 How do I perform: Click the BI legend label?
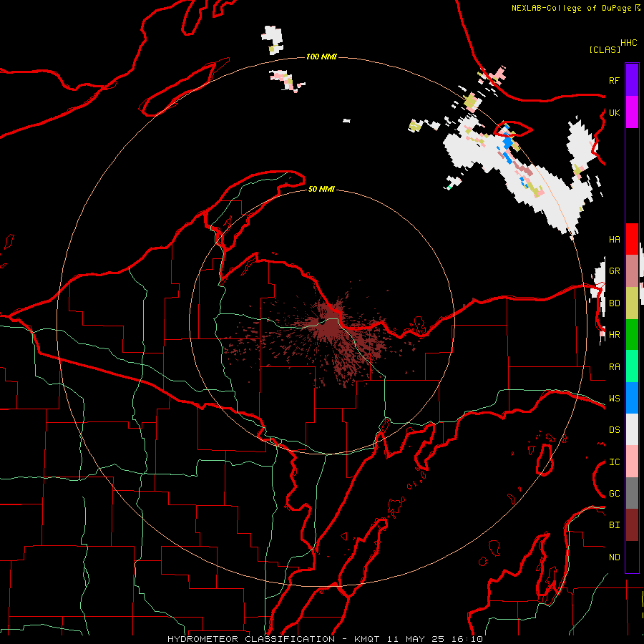click(615, 525)
